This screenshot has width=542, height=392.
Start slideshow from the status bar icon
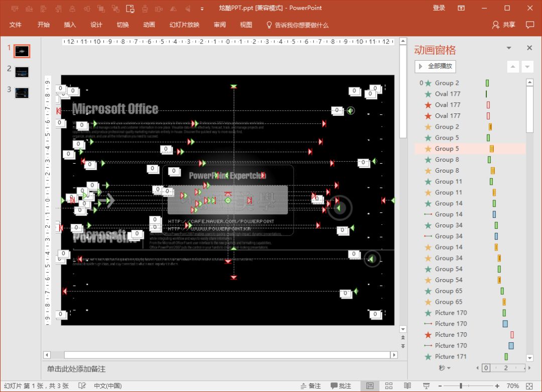[x=426, y=386]
